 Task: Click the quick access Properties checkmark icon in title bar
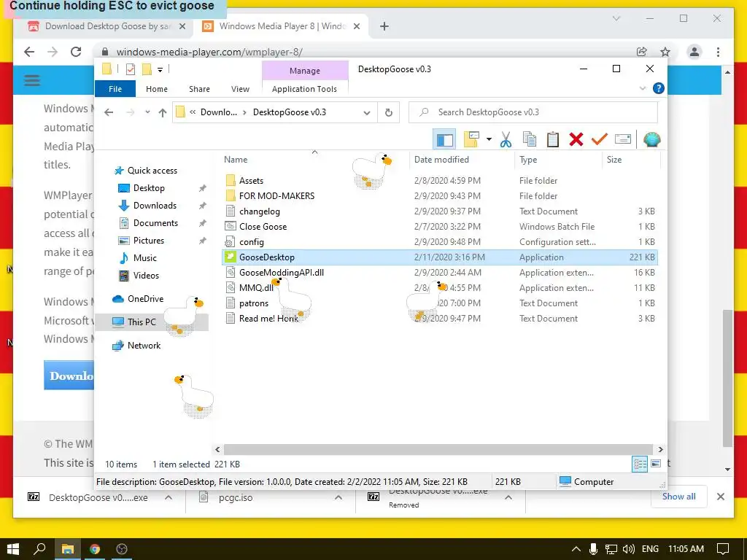coord(130,69)
